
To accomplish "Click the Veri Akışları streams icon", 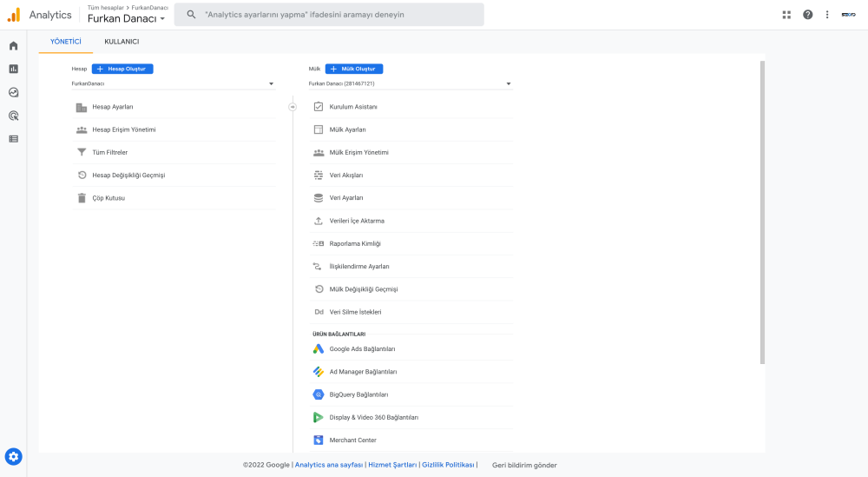I will (319, 175).
